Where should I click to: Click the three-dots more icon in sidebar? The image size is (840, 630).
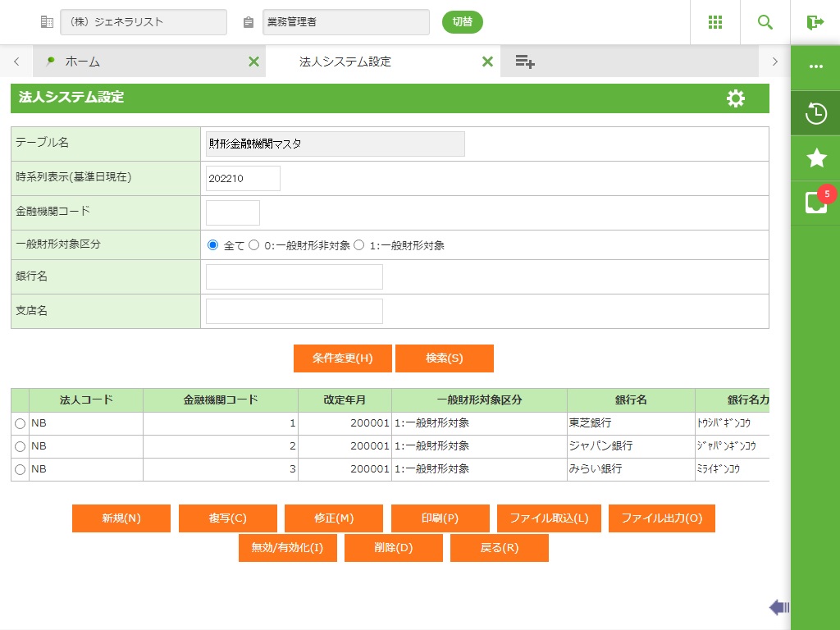click(815, 66)
